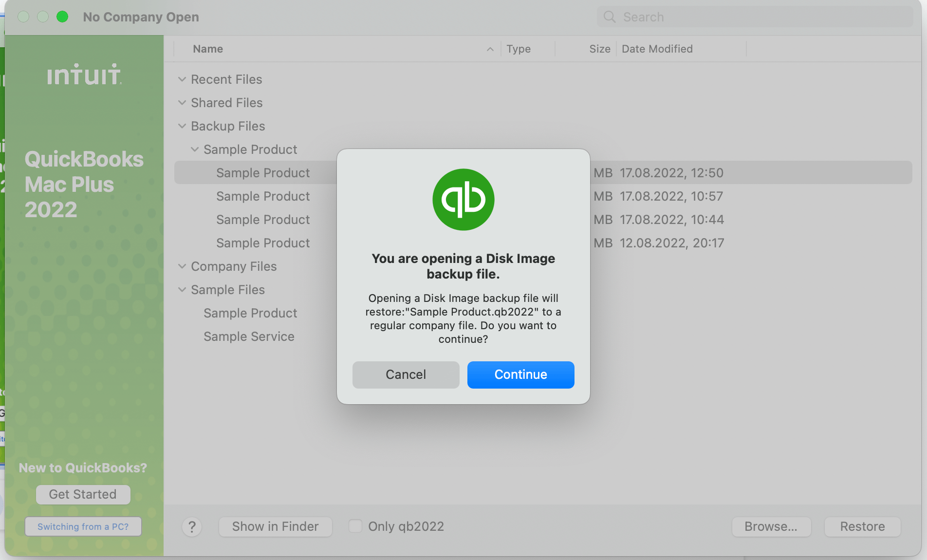Click the Name column sort arrow

490,49
